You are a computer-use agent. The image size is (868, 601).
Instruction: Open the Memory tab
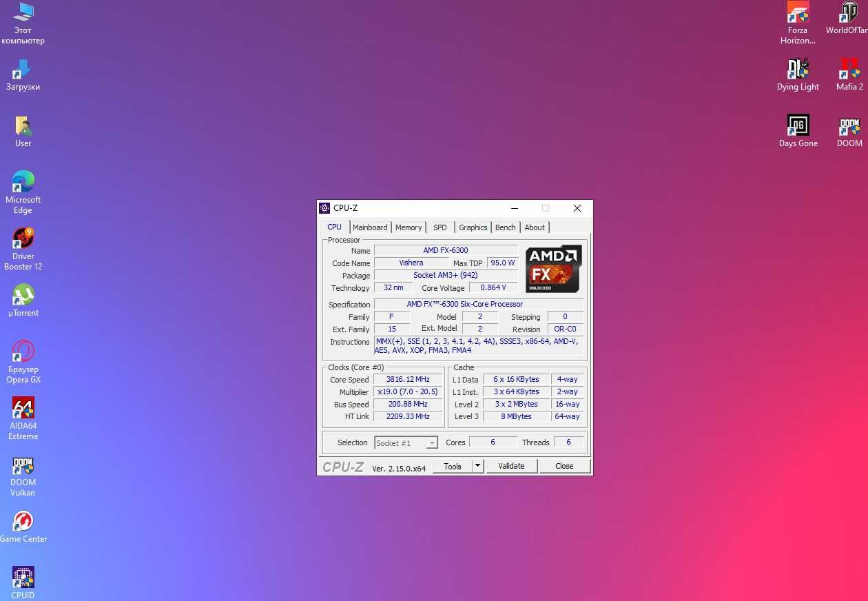pyautogui.click(x=409, y=227)
